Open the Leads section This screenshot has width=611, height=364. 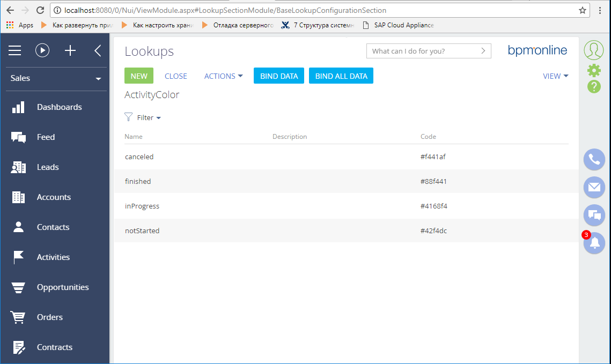point(48,167)
